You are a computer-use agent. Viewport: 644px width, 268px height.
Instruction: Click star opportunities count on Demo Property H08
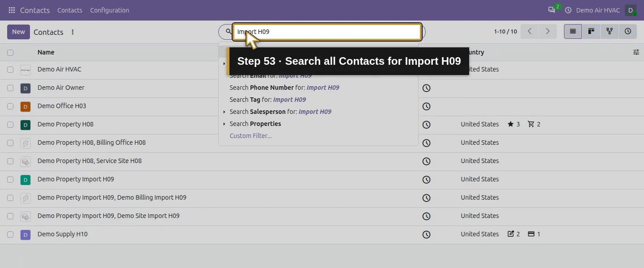tap(513, 124)
